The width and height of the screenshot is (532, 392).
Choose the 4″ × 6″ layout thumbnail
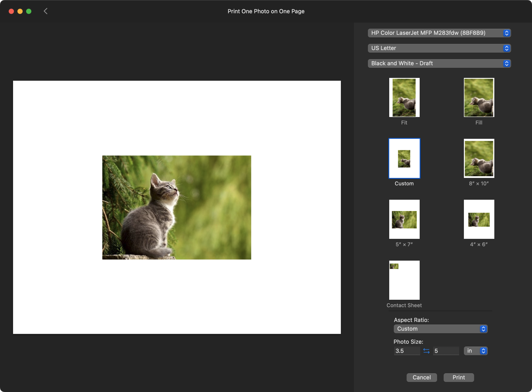click(x=479, y=219)
